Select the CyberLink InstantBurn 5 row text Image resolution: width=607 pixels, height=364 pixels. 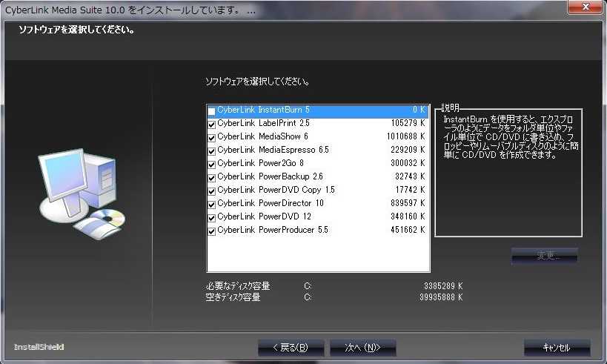[263, 110]
